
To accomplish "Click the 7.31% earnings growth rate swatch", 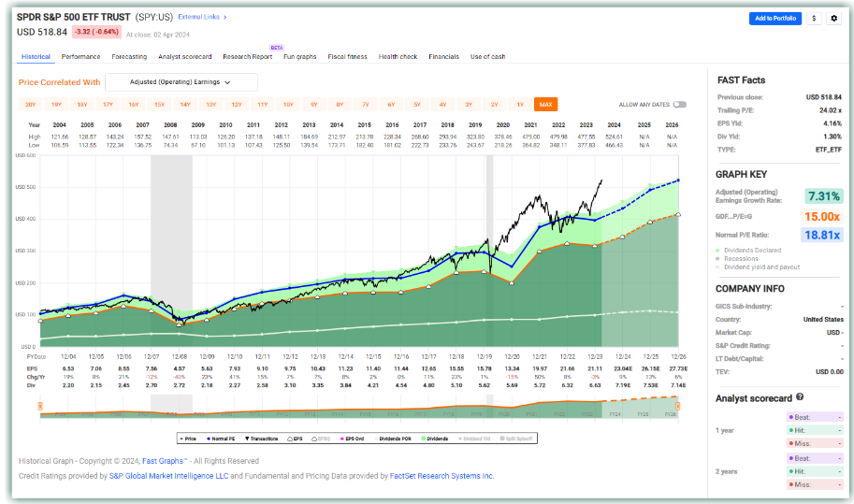I will (823, 196).
